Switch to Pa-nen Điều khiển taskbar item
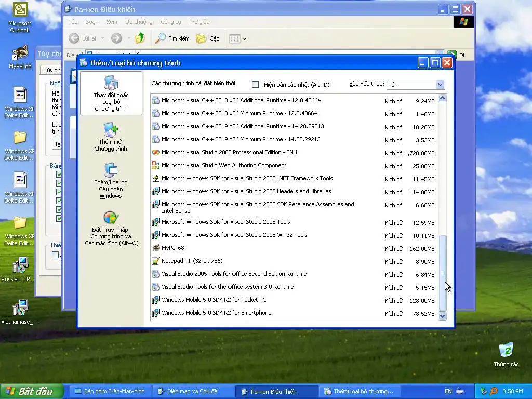The image size is (532, 399). coord(275,392)
